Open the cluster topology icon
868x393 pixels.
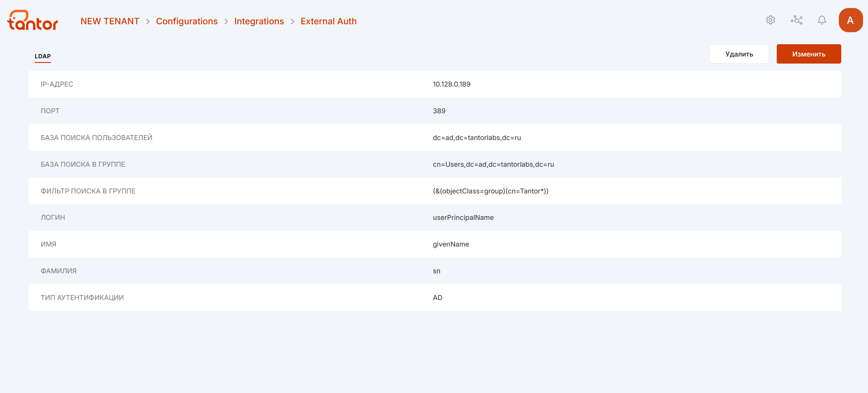(x=797, y=20)
